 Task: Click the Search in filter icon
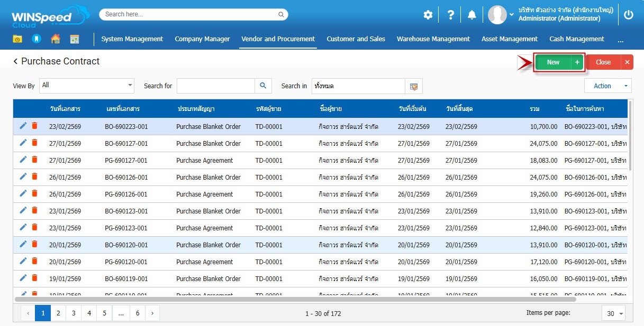tap(413, 86)
